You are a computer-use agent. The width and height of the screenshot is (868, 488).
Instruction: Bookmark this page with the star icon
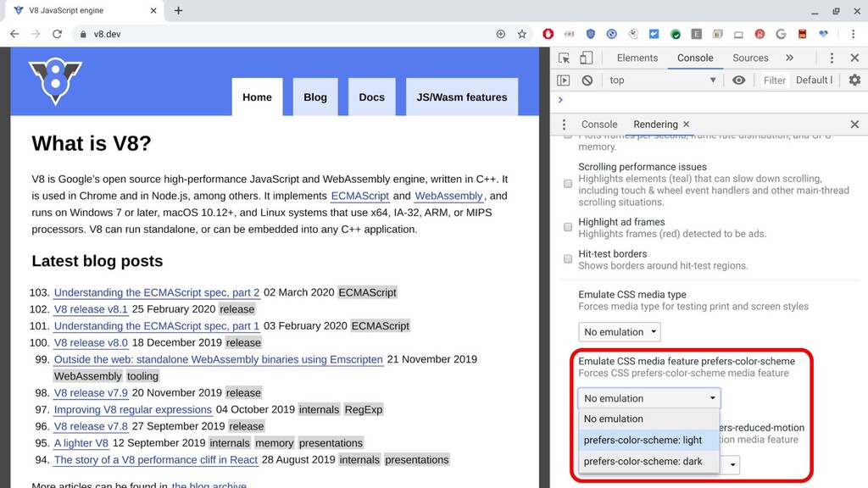(522, 34)
